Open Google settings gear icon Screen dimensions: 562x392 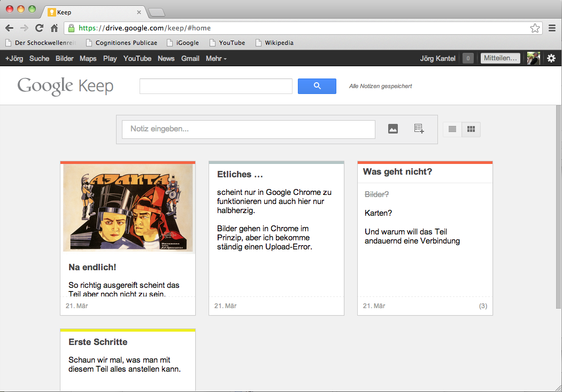[551, 58]
